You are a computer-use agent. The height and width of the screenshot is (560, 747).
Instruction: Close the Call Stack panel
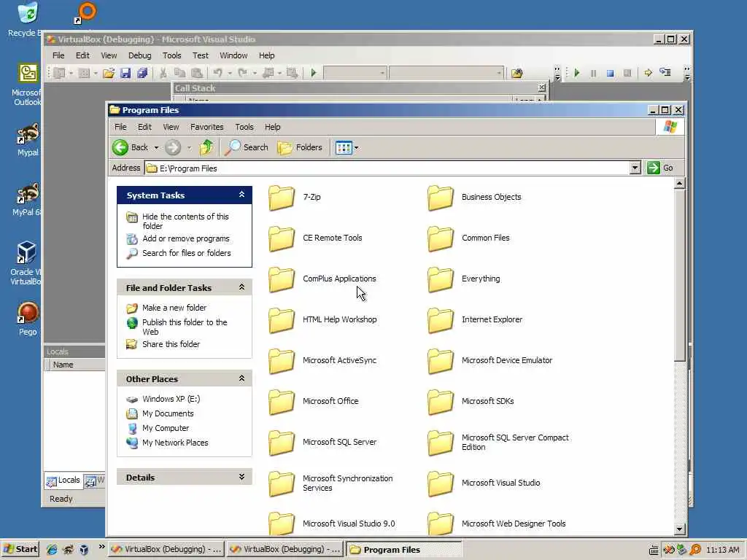pyautogui.click(x=542, y=87)
